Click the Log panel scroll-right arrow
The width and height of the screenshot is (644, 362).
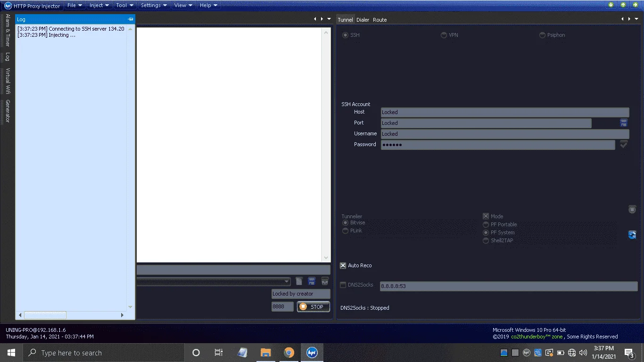click(123, 315)
